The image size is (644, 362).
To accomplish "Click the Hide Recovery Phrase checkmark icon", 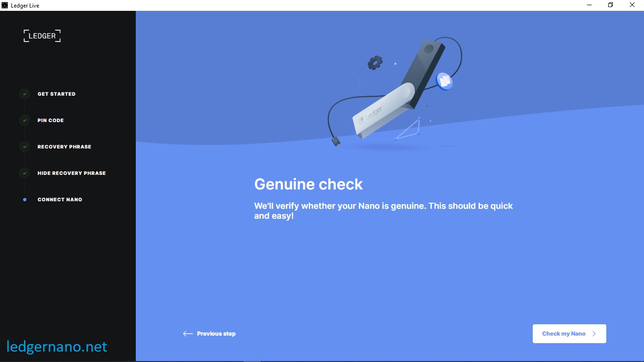I will (x=25, y=173).
